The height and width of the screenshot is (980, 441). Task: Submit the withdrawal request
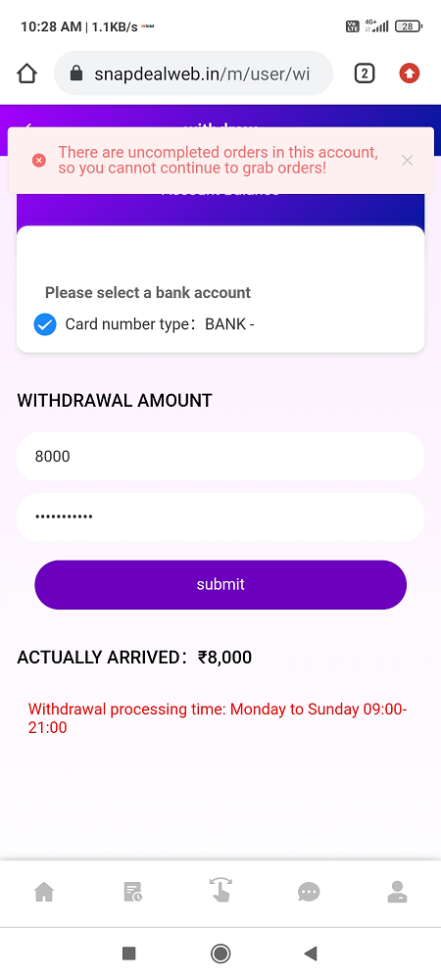[220, 584]
